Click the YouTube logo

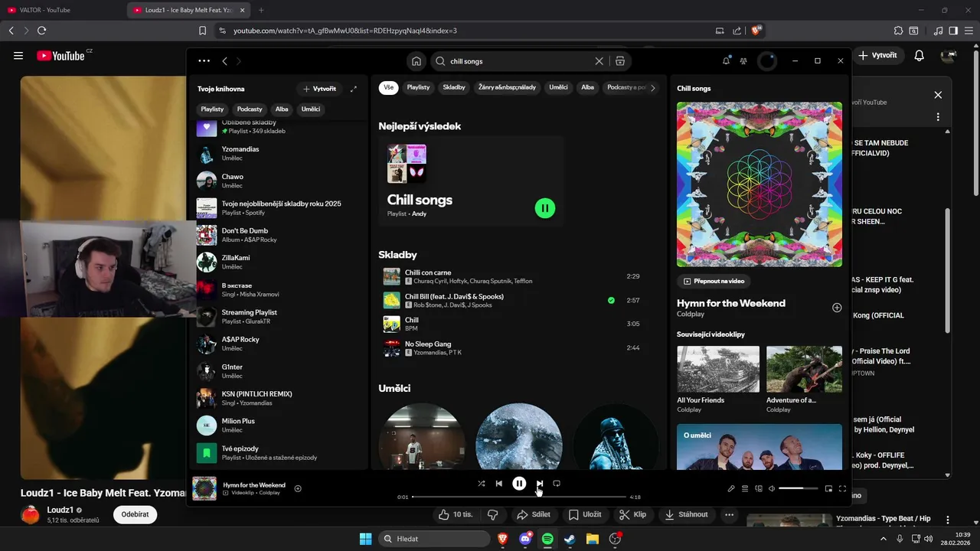[x=60, y=55]
